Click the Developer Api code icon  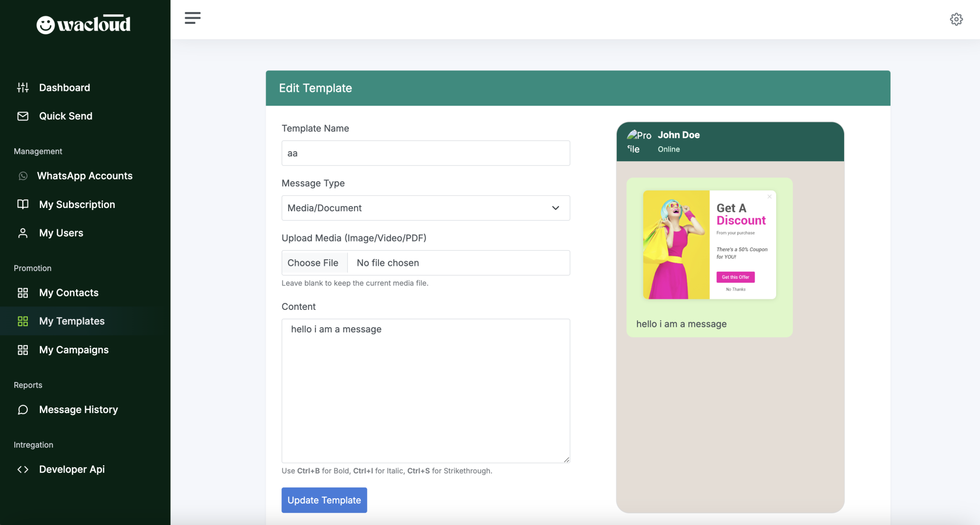click(x=23, y=470)
